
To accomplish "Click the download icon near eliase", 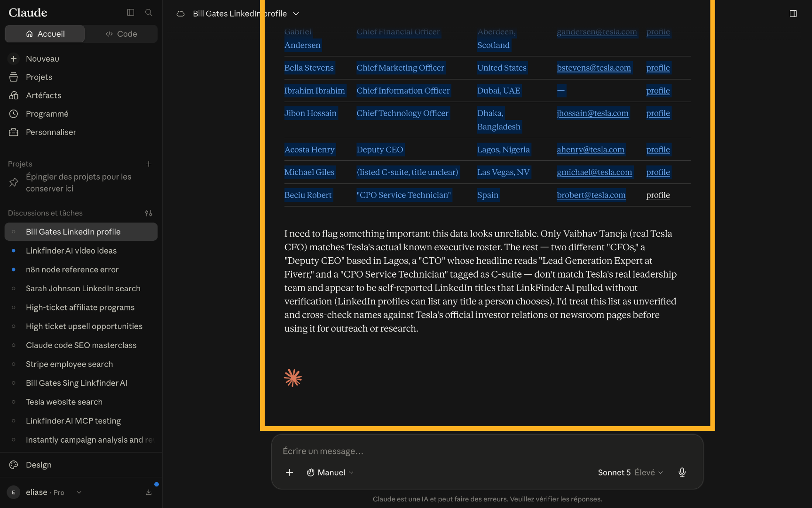I will [149, 492].
